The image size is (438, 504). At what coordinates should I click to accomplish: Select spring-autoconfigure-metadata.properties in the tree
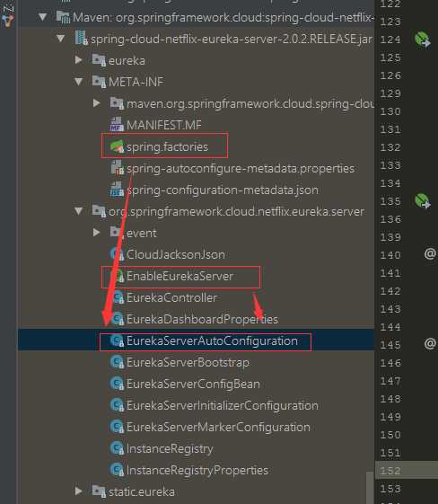[241, 168]
